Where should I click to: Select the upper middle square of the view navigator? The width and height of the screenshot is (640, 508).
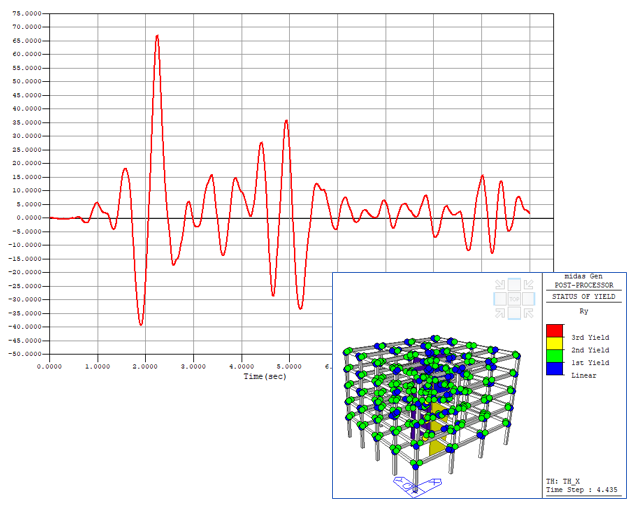pos(514,284)
